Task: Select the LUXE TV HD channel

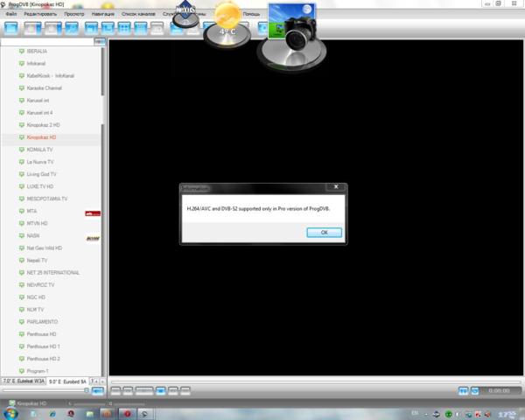Action: [40, 186]
